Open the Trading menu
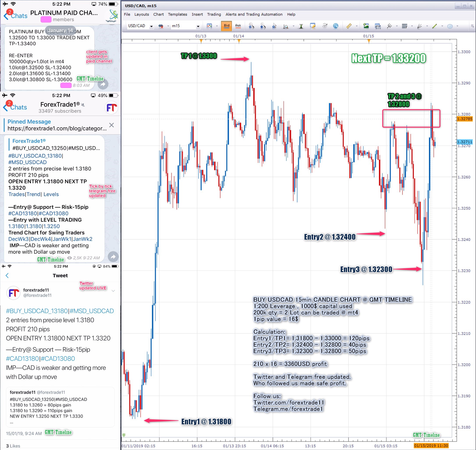 (x=214, y=14)
